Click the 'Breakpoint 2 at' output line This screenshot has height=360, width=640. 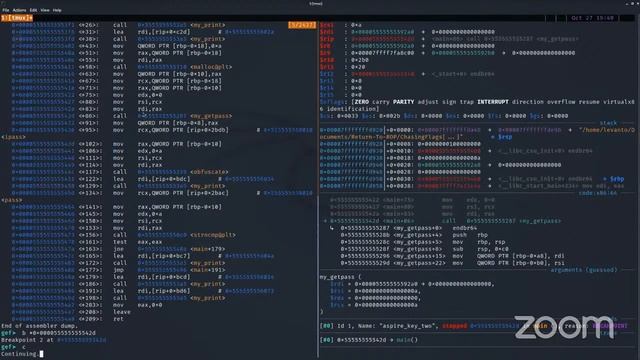click(53, 340)
